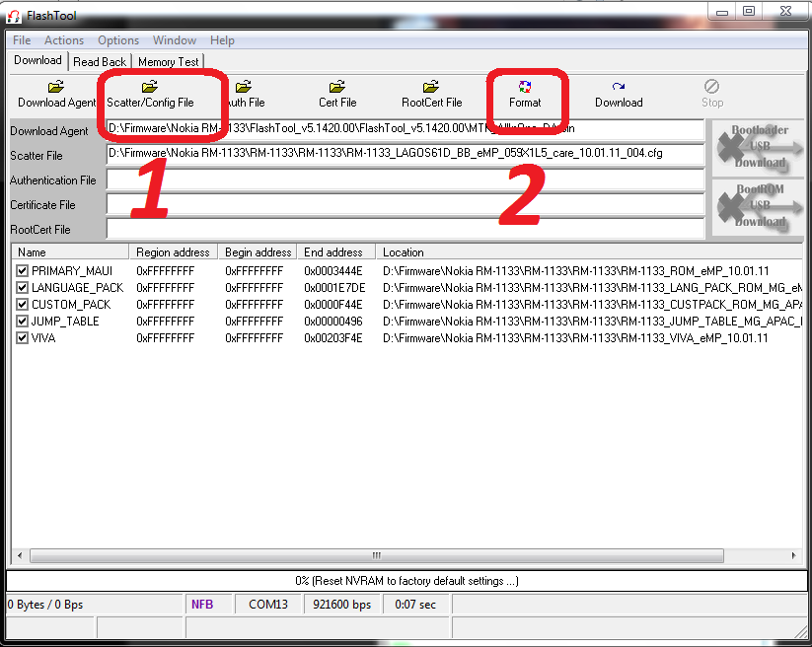Expand the Actions menu

pyautogui.click(x=64, y=40)
